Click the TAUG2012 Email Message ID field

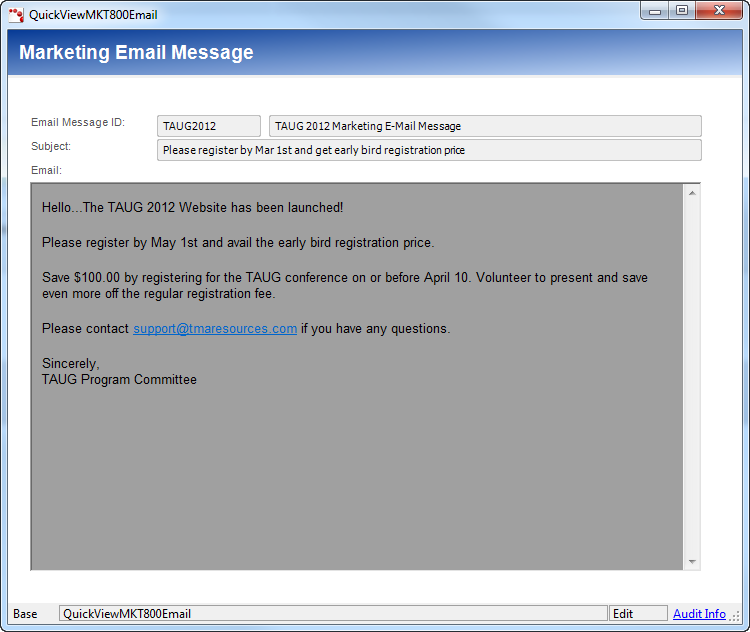[x=209, y=126]
